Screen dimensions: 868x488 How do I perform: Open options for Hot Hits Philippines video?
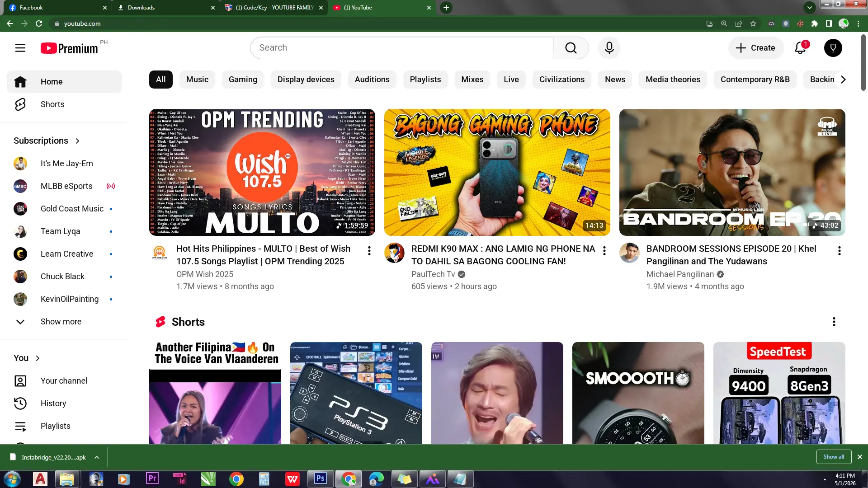(369, 251)
